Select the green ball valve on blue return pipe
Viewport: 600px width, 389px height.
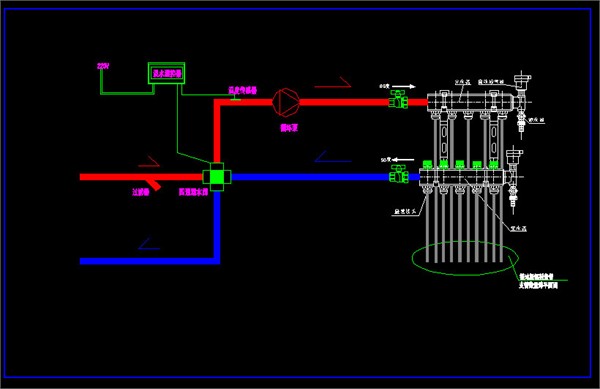click(x=398, y=174)
